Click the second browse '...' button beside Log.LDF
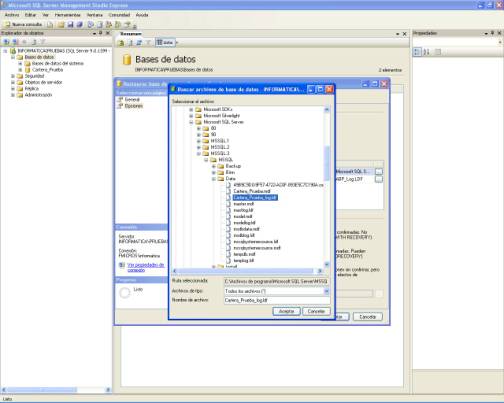504x403 pixels. [x=379, y=179]
